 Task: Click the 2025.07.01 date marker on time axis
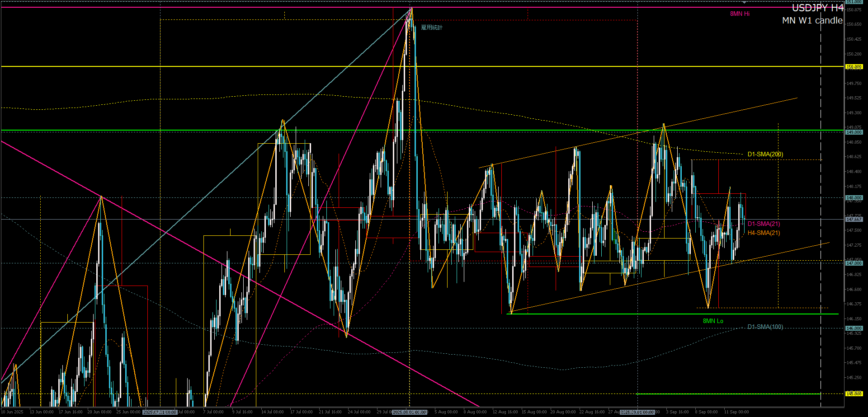[x=160, y=412]
